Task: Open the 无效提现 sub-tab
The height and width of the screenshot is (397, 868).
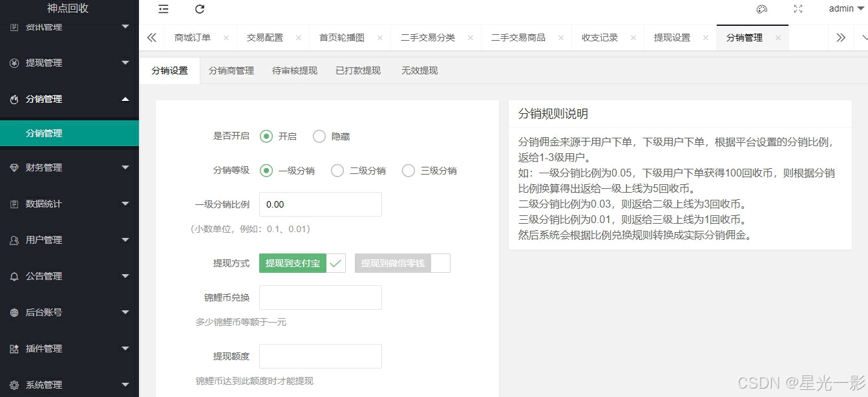Action: [419, 70]
